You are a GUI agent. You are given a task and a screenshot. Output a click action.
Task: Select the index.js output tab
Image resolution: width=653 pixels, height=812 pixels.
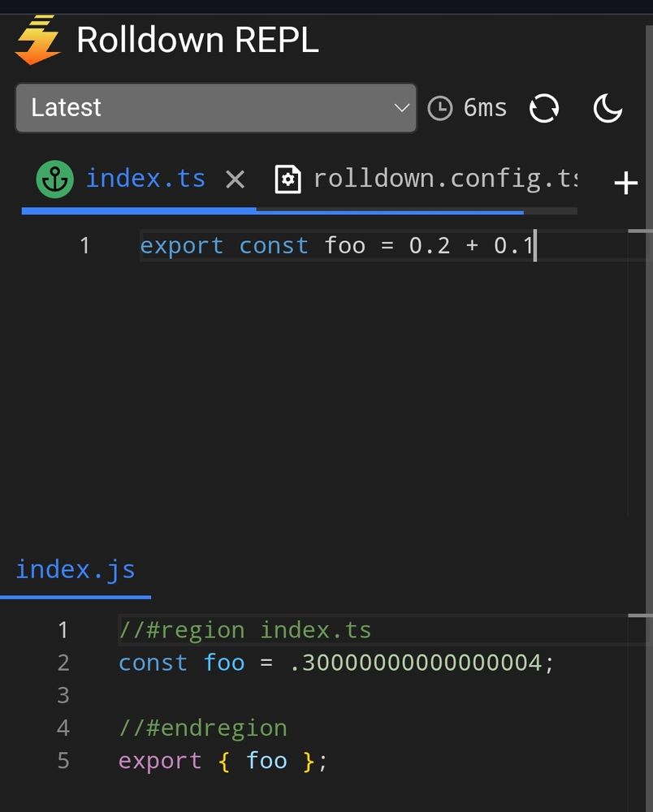(76, 570)
